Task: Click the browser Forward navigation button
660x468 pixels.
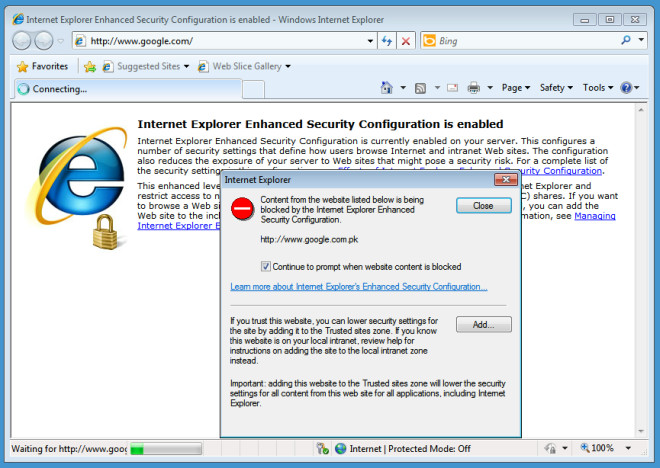Action: click(43, 41)
